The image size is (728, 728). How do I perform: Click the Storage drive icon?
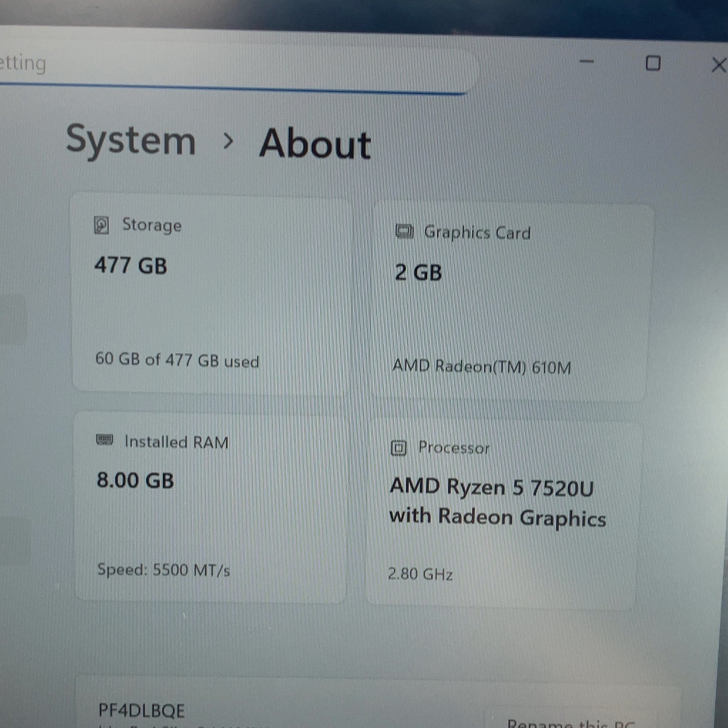click(102, 225)
